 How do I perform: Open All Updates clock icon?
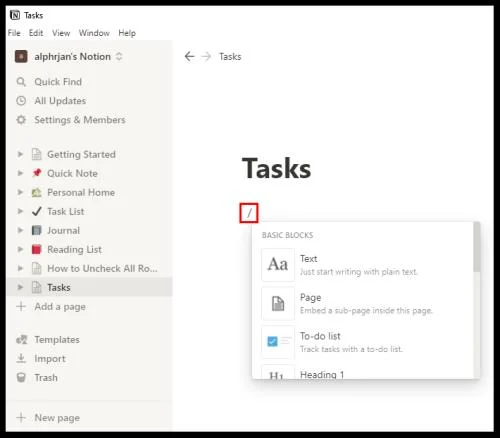point(21,101)
